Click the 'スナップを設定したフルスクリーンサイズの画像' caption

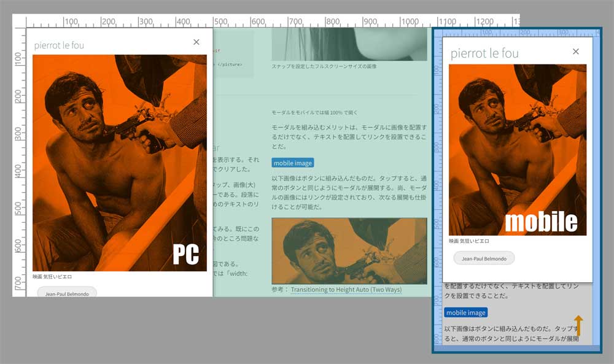[324, 66]
